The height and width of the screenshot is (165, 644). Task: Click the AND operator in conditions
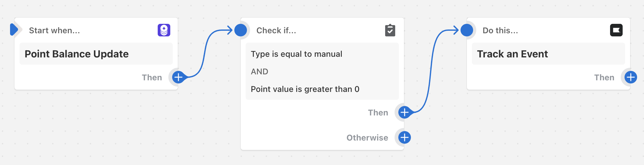click(259, 72)
